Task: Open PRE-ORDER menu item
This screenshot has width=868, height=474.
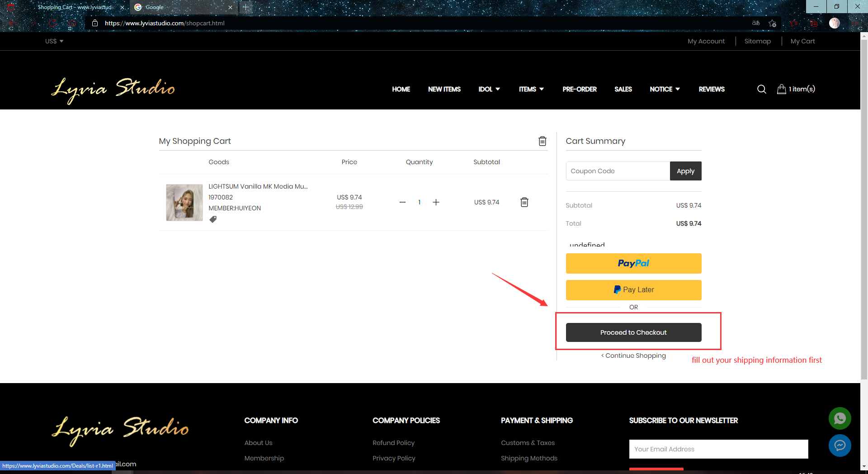Action: click(580, 89)
